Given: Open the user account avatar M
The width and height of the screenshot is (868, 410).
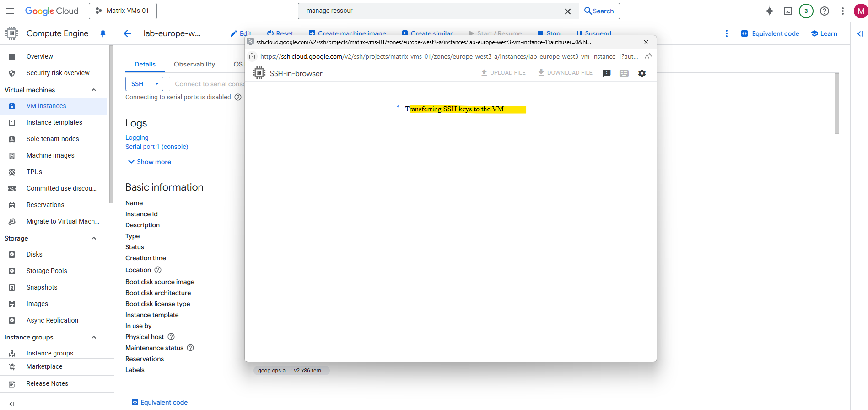Looking at the screenshot, I should point(861,11).
